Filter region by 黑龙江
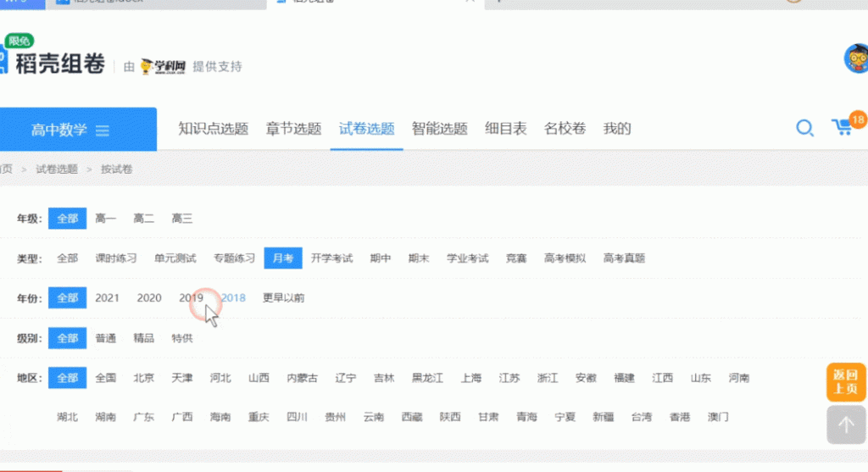Viewport: 868px width, 472px height. 427,378
